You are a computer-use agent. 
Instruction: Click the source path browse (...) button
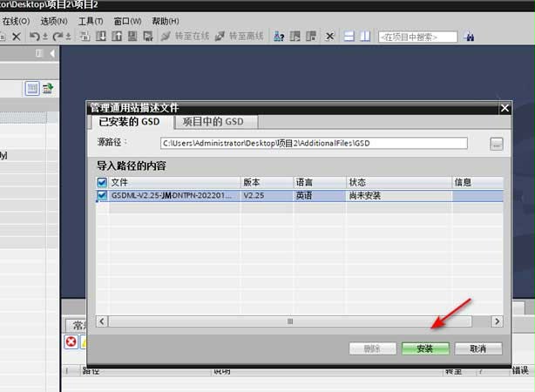point(497,144)
